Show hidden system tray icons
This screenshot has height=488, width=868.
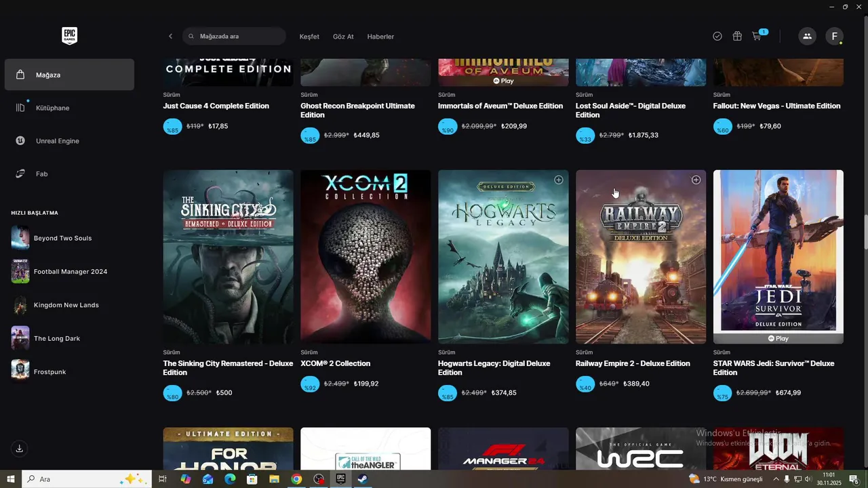coord(776,479)
